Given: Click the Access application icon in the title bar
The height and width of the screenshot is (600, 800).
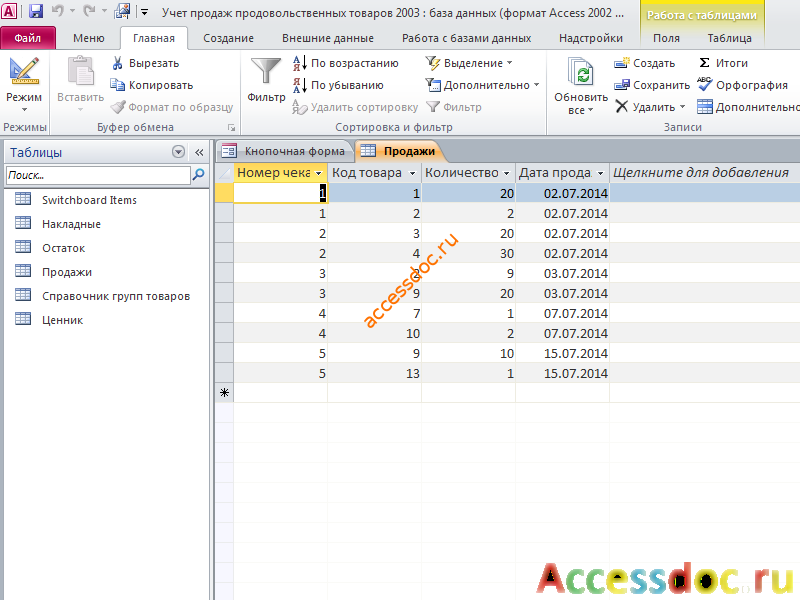Looking at the screenshot, I should pyautogui.click(x=9, y=11).
